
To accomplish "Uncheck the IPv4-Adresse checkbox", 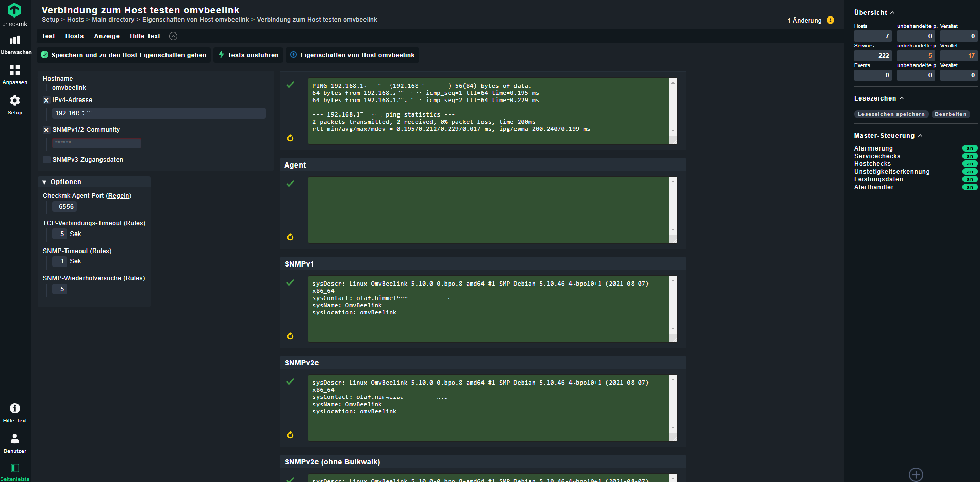I will tap(46, 100).
